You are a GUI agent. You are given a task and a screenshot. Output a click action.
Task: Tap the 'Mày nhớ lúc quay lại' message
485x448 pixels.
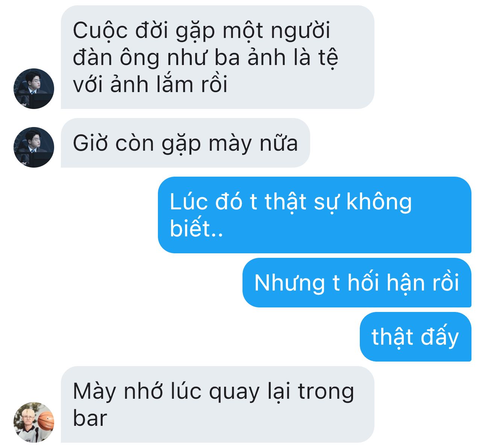click(217, 404)
